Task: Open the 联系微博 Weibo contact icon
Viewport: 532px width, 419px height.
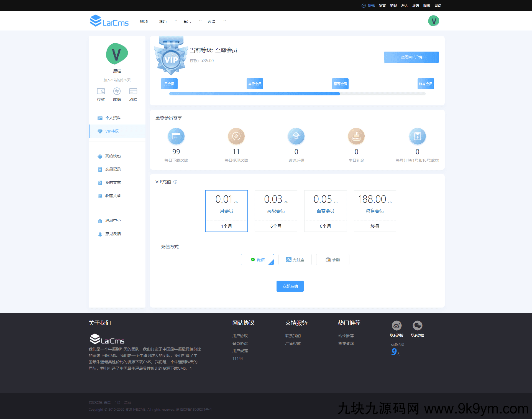Action: pyautogui.click(x=396, y=326)
